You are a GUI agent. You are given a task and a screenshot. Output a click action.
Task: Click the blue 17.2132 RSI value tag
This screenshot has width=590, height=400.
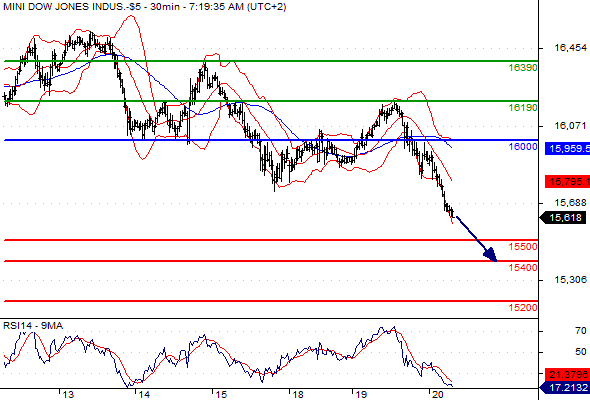pyautogui.click(x=565, y=387)
